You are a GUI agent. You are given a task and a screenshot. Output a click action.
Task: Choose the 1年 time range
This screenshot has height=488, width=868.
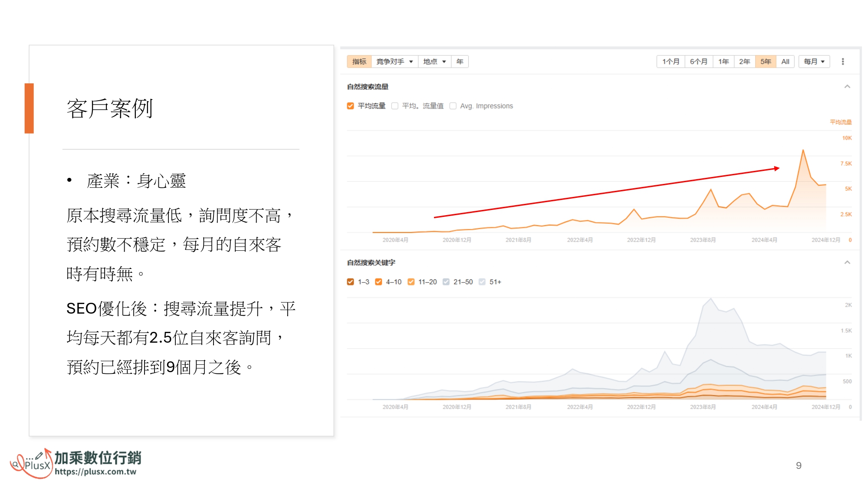point(723,62)
